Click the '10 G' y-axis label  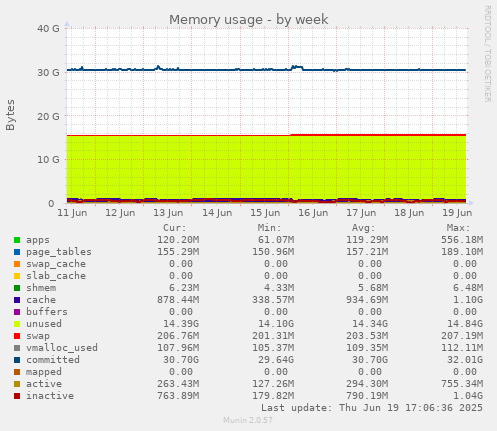48,160
